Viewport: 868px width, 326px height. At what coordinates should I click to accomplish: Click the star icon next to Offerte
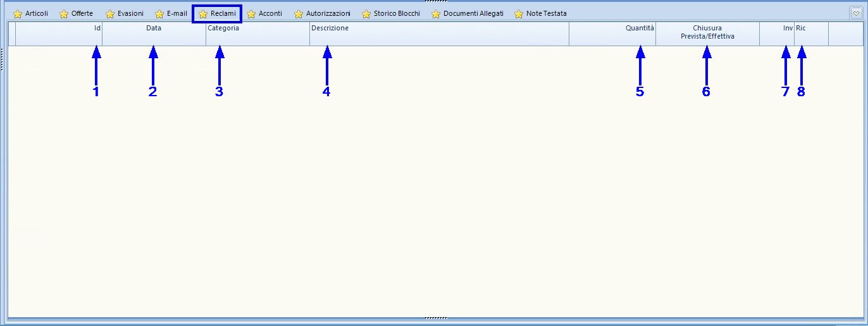coord(64,14)
